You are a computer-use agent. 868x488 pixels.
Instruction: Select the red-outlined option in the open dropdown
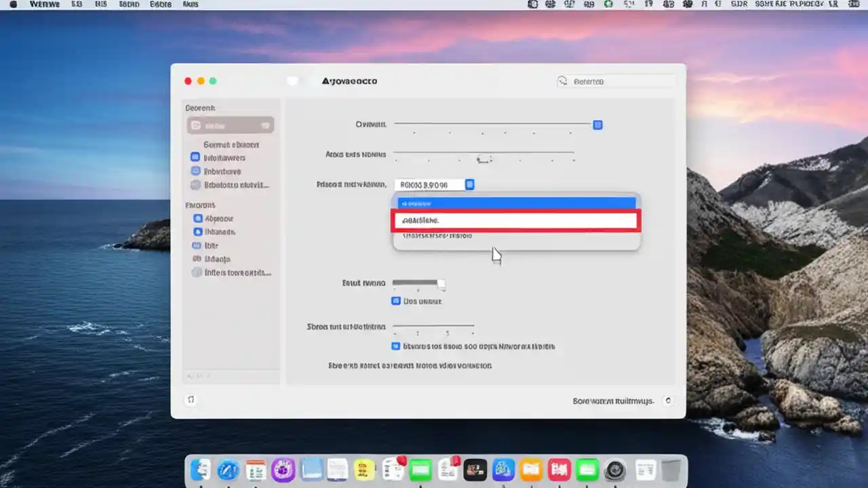click(516, 220)
